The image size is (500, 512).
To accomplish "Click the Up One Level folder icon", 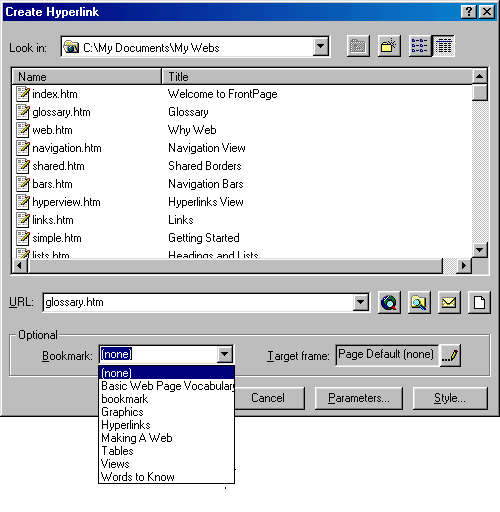I will pyautogui.click(x=358, y=46).
